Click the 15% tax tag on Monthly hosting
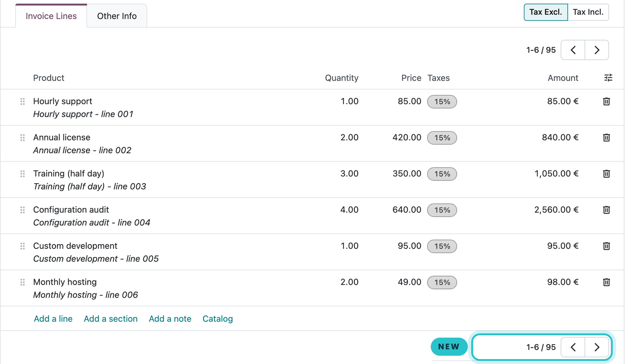625x364 pixels. click(x=442, y=282)
